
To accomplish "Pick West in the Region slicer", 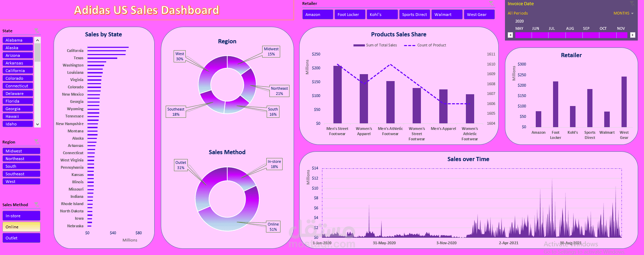I will point(21,182).
